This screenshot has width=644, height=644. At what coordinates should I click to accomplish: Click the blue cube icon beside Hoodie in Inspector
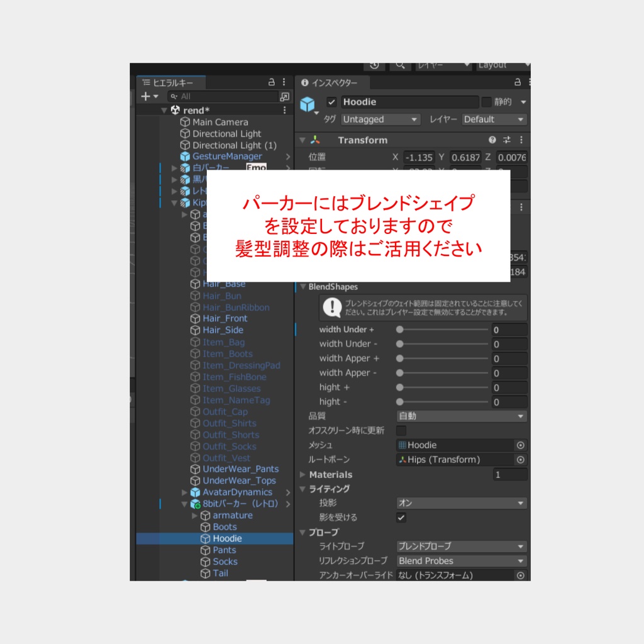point(308,103)
